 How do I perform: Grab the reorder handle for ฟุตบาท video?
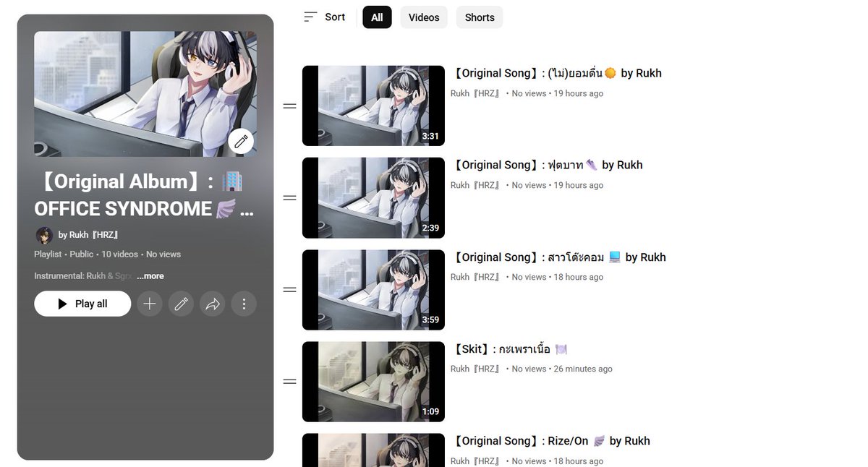point(289,198)
